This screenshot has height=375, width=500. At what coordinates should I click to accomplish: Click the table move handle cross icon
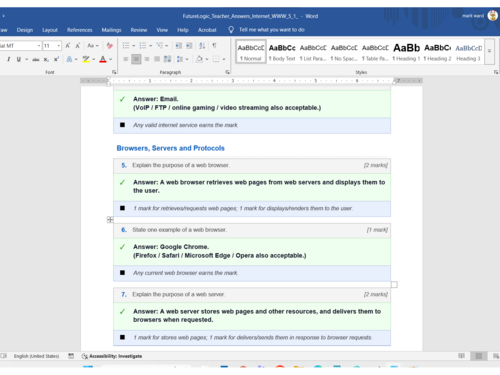tap(110, 220)
